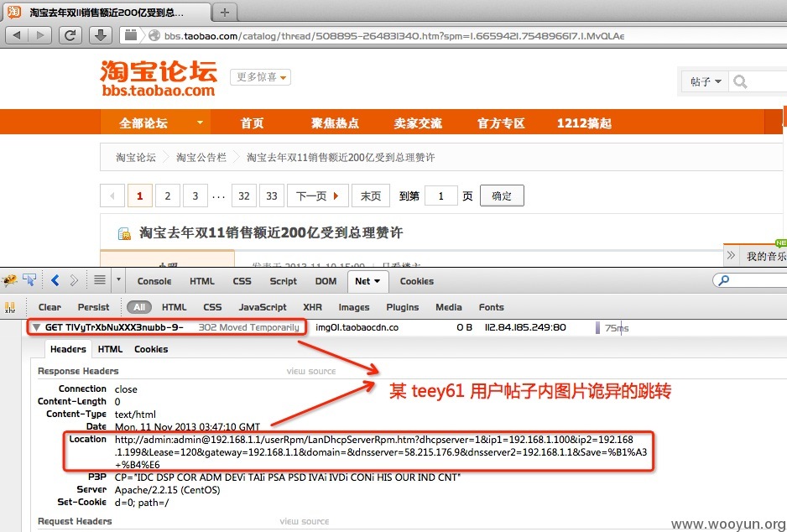The height and width of the screenshot is (532, 787).
Task: Switch to the Firebug CSS panel
Action: click(x=242, y=281)
